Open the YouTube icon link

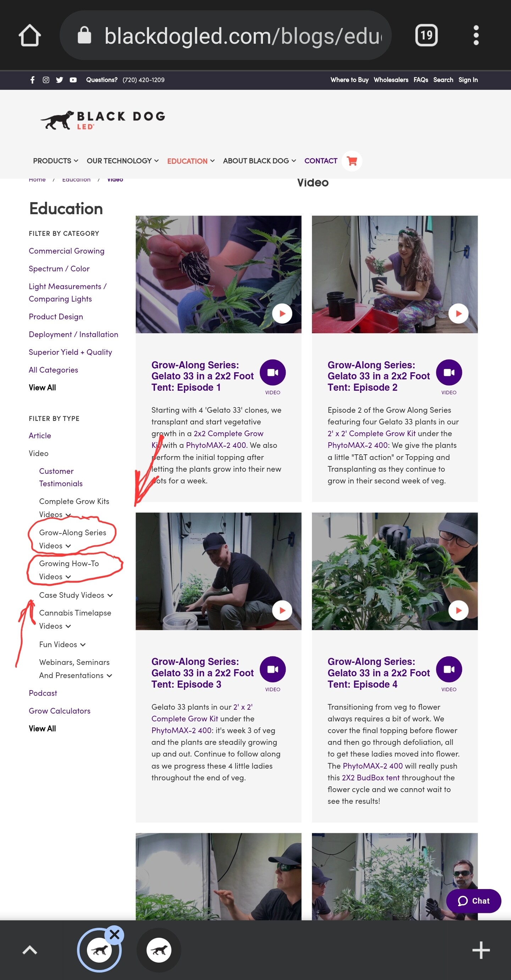pos(73,80)
